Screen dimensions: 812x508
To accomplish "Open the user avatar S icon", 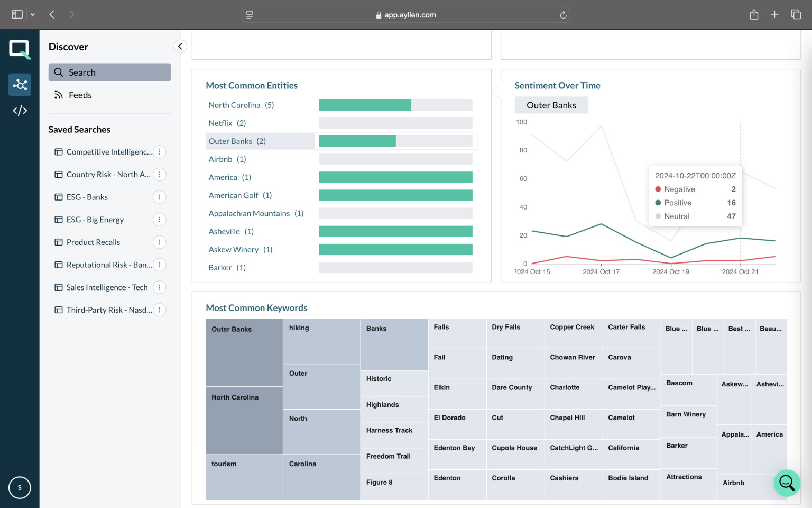I will point(20,487).
